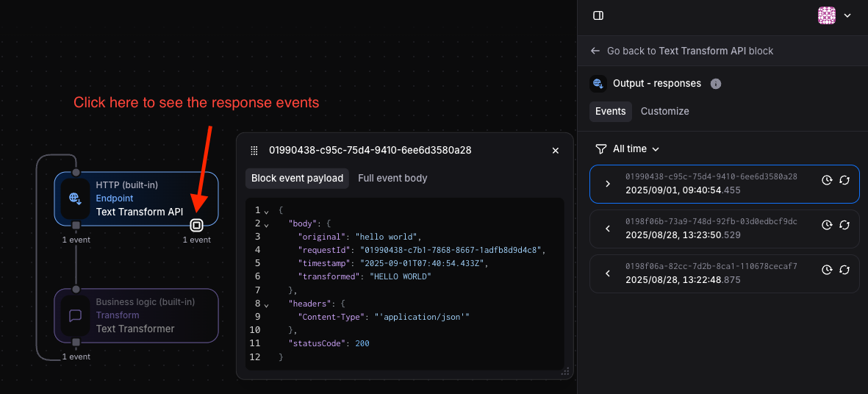Screen dimensions: 868x394
Task: Close the event payload popup
Action: click(556, 151)
